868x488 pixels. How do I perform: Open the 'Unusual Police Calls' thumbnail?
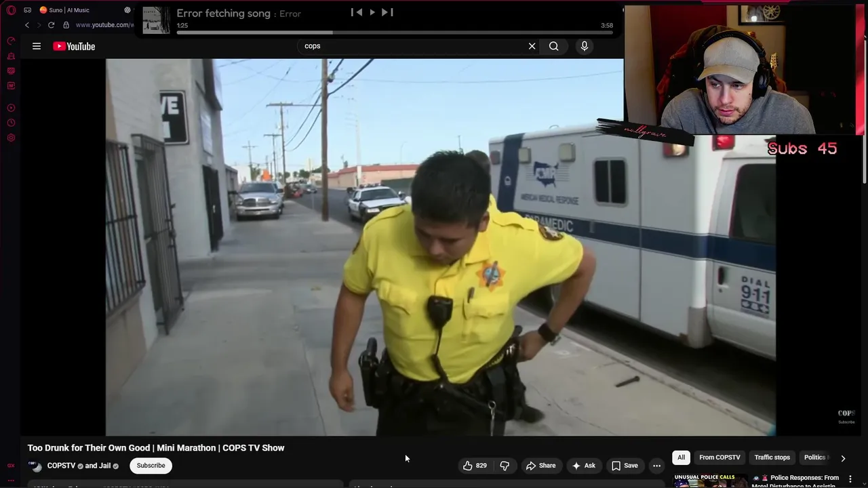click(709, 481)
